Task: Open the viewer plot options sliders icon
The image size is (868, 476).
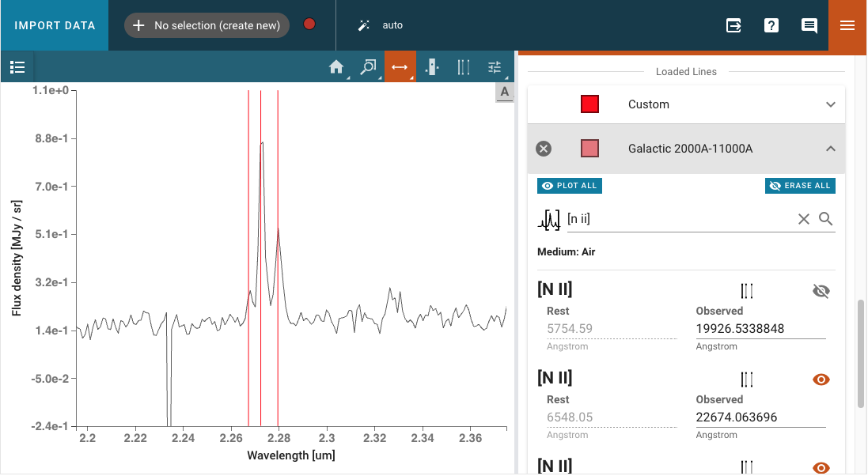Action: (x=495, y=67)
